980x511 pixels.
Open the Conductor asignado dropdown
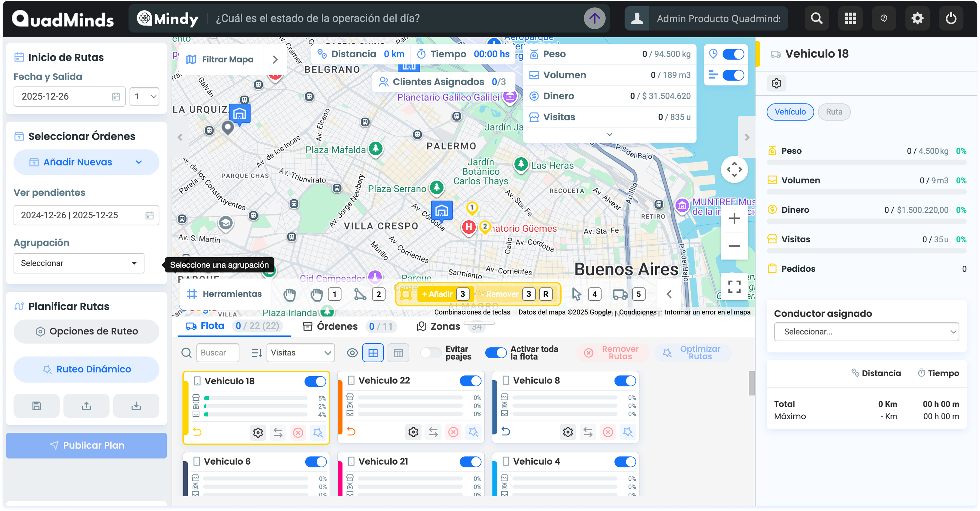point(866,332)
